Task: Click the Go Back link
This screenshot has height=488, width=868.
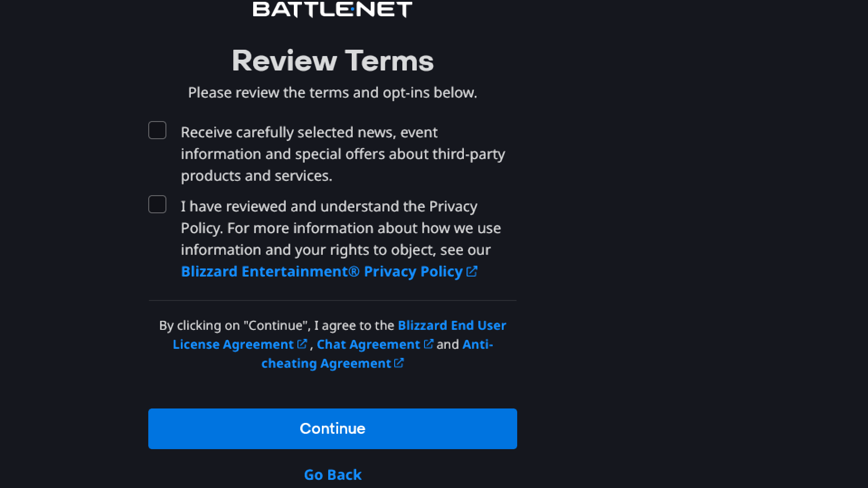Action: tap(333, 475)
